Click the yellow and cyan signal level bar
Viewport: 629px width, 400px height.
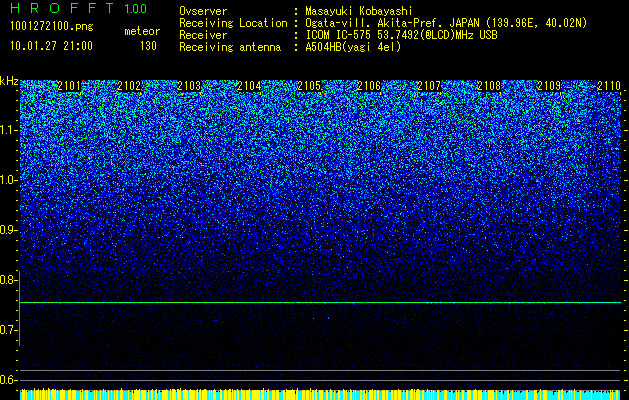pos(320,394)
